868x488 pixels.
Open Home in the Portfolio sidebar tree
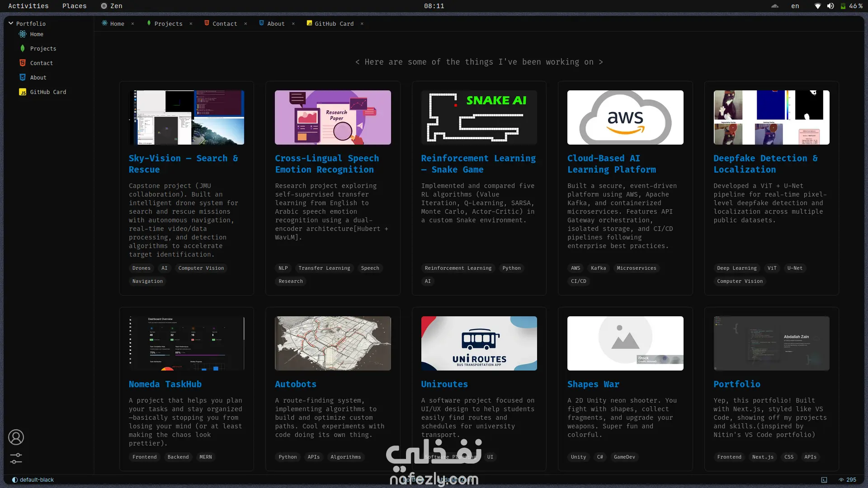[37, 34]
